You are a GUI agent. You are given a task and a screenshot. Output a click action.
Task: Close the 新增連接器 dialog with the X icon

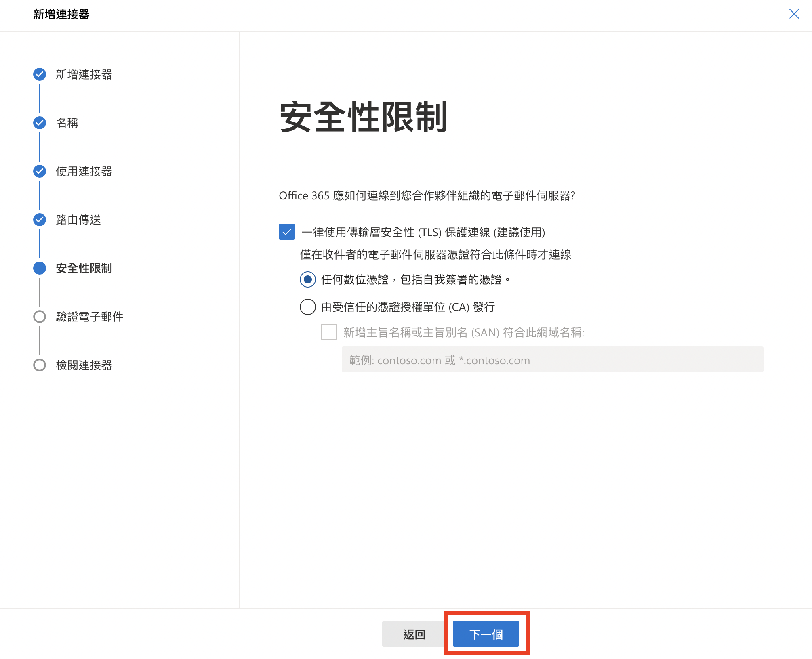pyautogui.click(x=794, y=14)
